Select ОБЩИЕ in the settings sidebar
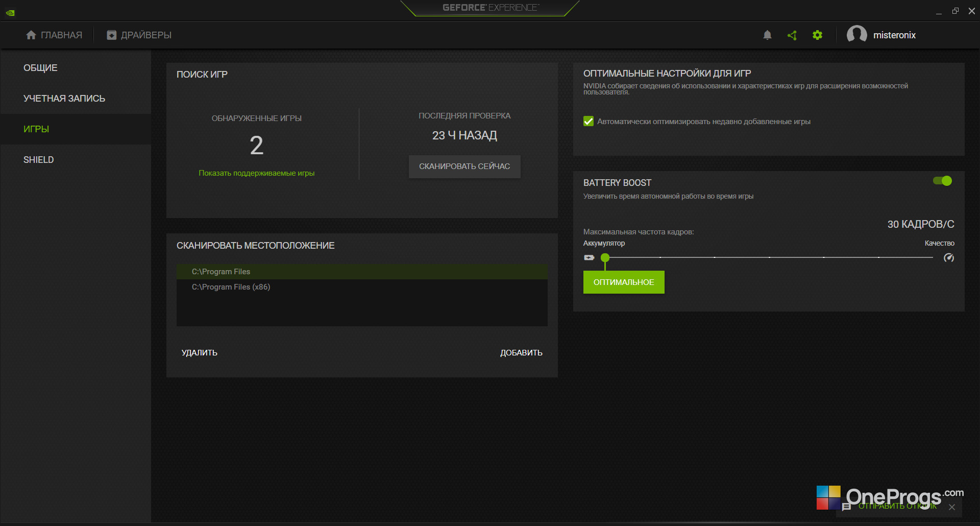The height and width of the screenshot is (526, 980). tap(76, 68)
